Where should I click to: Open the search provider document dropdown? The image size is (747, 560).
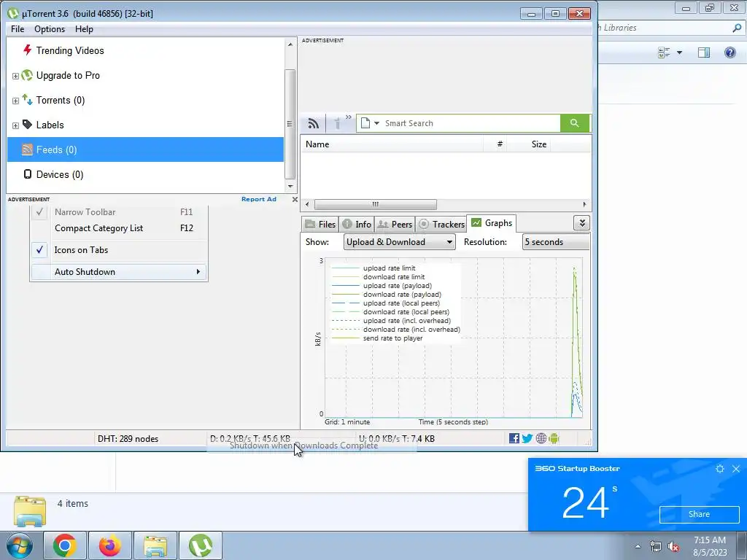(370, 123)
